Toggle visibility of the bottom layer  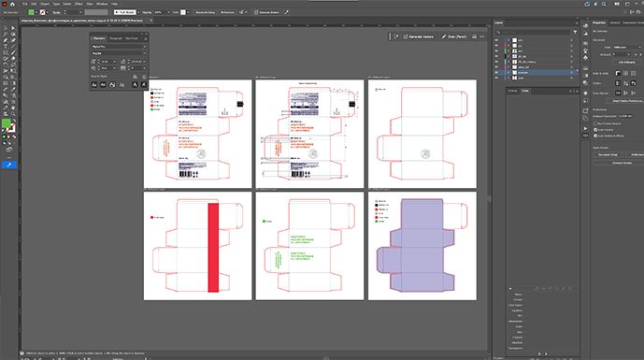click(x=496, y=78)
